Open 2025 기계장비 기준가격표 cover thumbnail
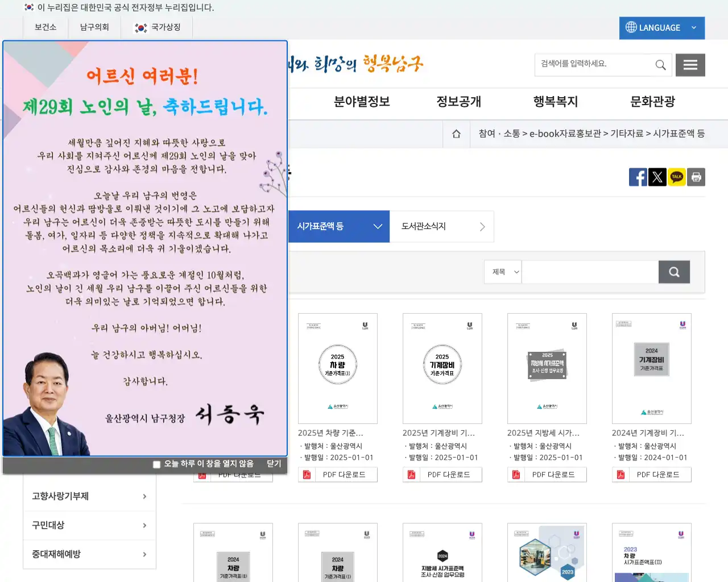The height and width of the screenshot is (582, 728). [x=442, y=368]
